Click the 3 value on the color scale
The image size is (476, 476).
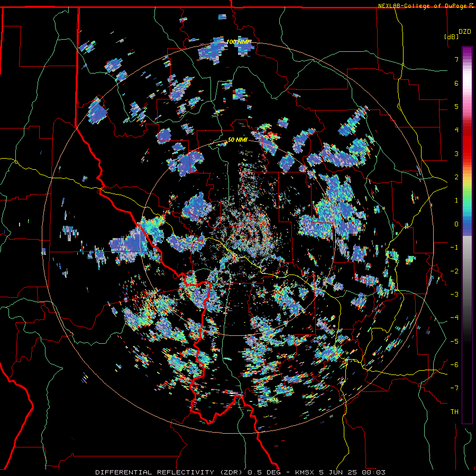click(x=456, y=153)
